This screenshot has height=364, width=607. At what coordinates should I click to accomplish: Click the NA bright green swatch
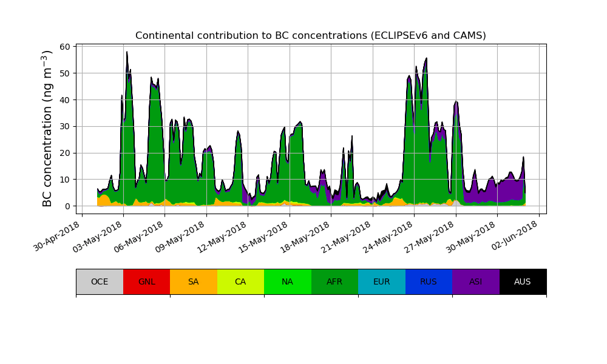click(x=288, y=281)
